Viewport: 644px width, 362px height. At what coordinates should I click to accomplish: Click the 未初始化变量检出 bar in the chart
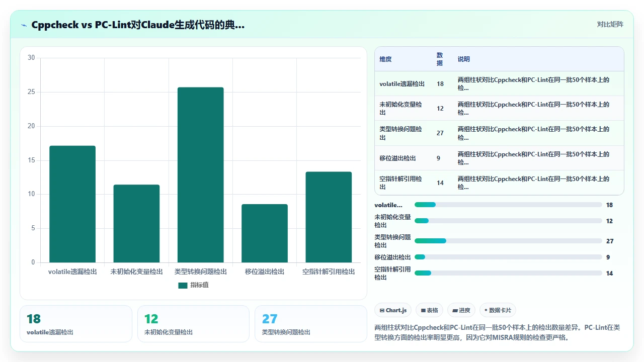(136, 224)
